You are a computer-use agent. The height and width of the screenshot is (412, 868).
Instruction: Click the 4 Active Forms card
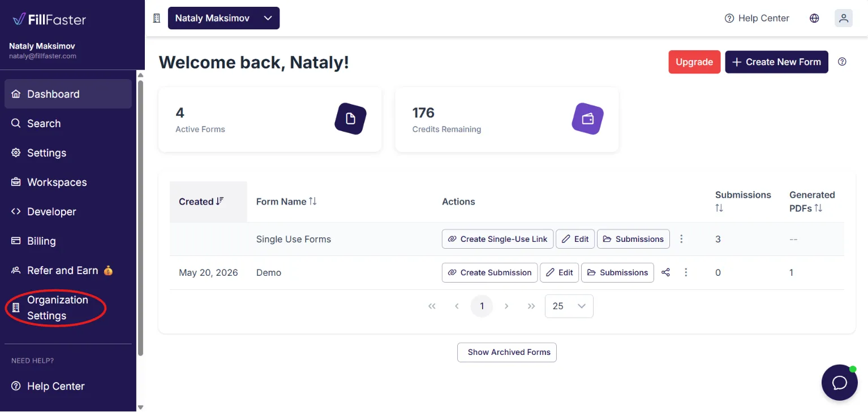point(270,119)
